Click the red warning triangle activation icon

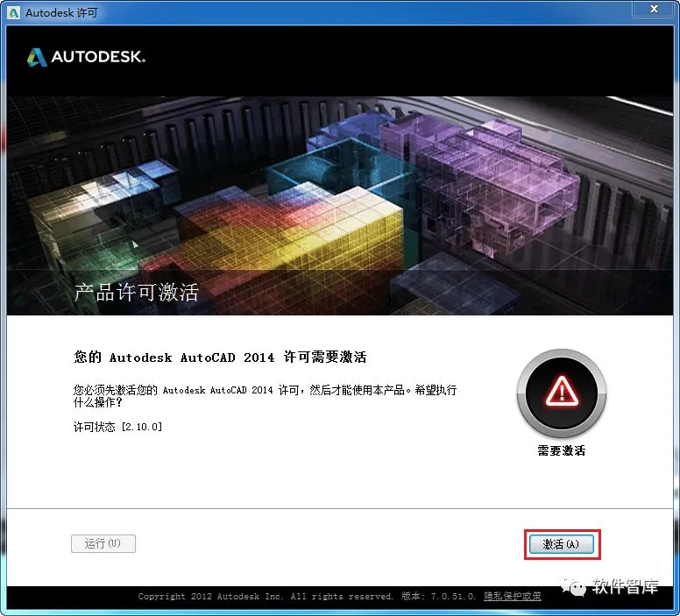tap(562, 393)
